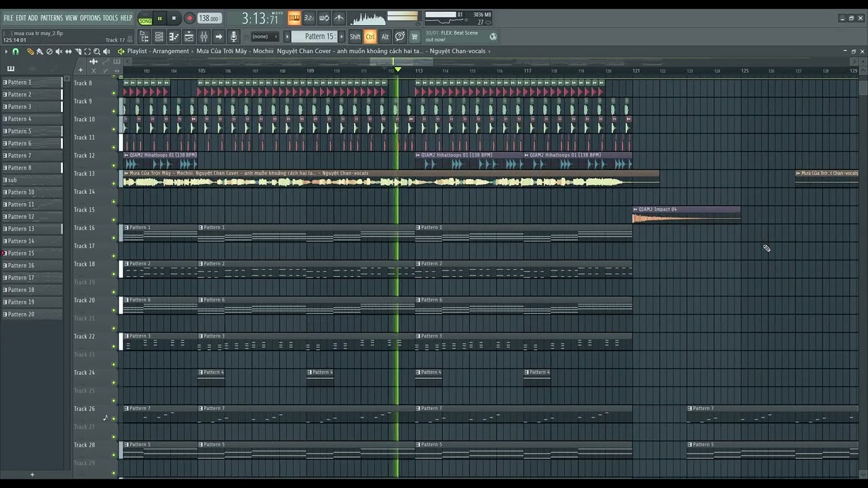This screenshot has height=488, width=868.
Task: Open clip menu of Mưa Của Trời Mây vocal clip
Action: 126,174
